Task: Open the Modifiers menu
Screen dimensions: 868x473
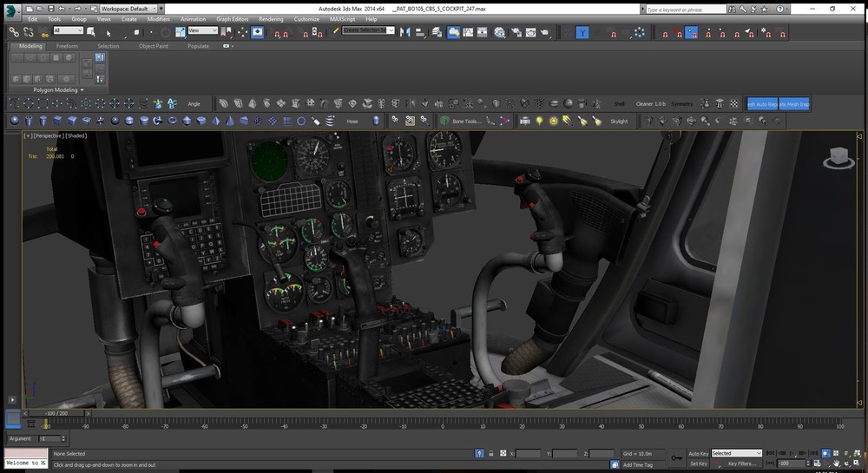Action: [x=159, y=18]
